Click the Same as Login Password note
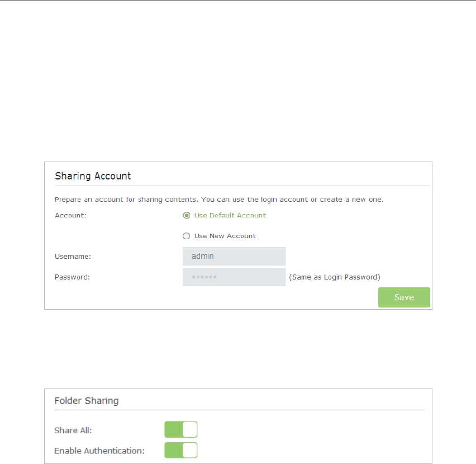Image resolution: width=476 pixels, height=464 pixels. point(335,277)
